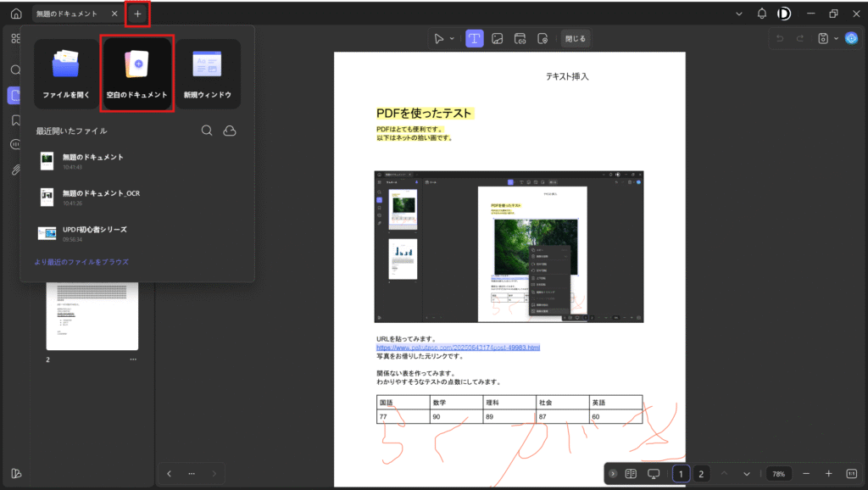Open a new window with 新規ウィンドウ
868x490 pixels.
208,73
